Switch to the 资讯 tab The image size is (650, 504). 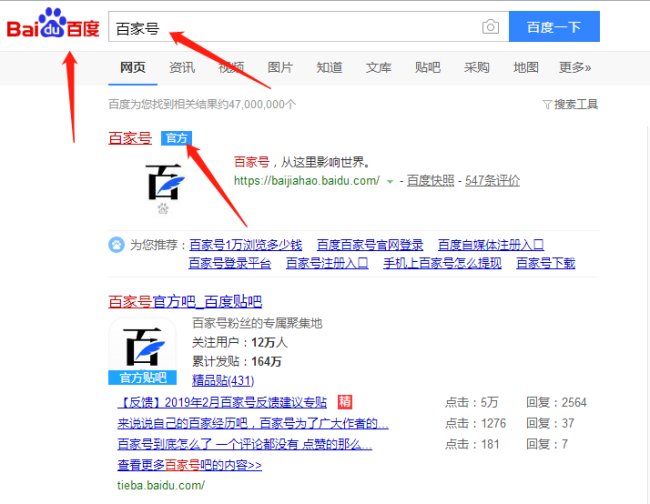click(x=182, y=67)
